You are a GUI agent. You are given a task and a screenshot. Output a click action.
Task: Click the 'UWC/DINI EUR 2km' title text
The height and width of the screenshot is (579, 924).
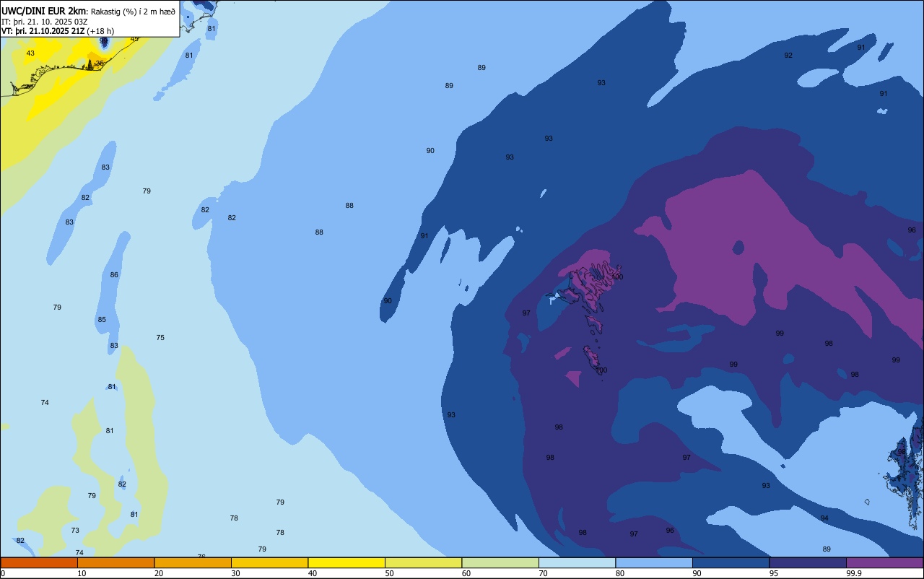pyautogui.click(x=43, y=11)
